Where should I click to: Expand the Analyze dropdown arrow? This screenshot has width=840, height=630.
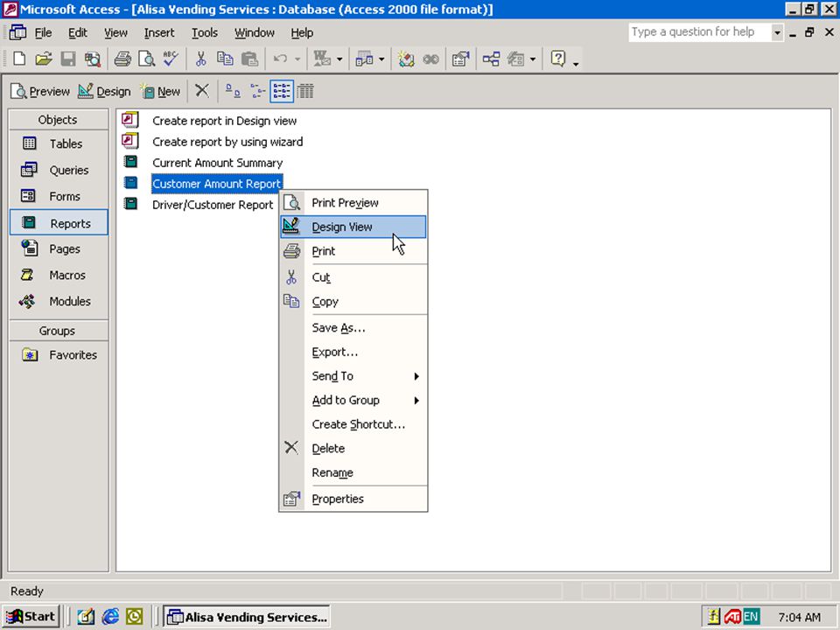[x=381, y=59]
